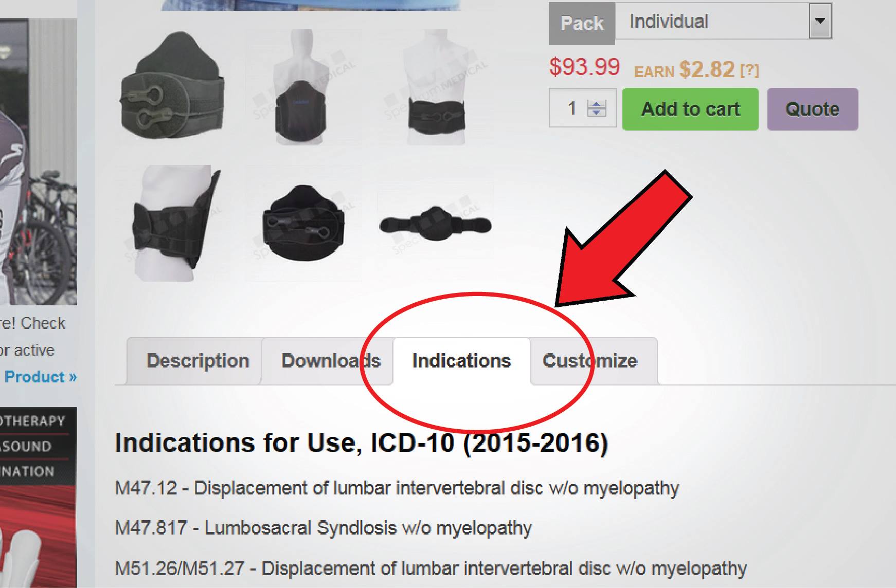Switch to the Downloads tab
Viewport: 896px width, 588px height.
point(330,361)
